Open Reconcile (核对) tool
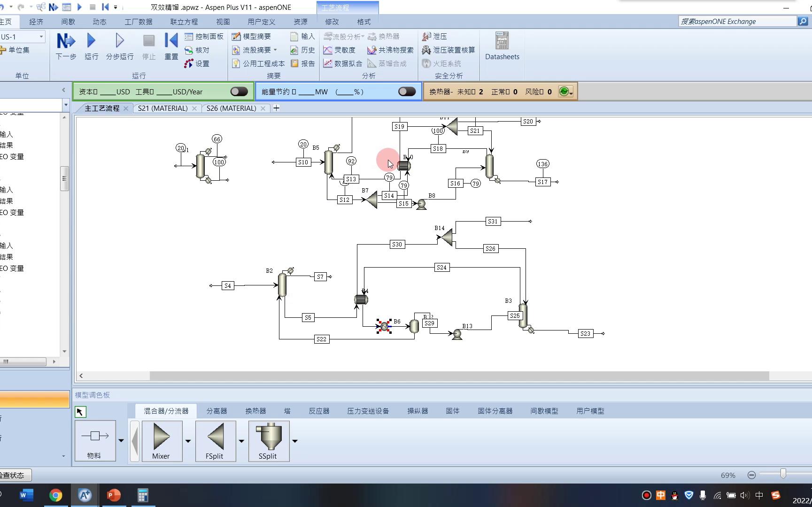The image size is (812, 507). pos(197,50)
